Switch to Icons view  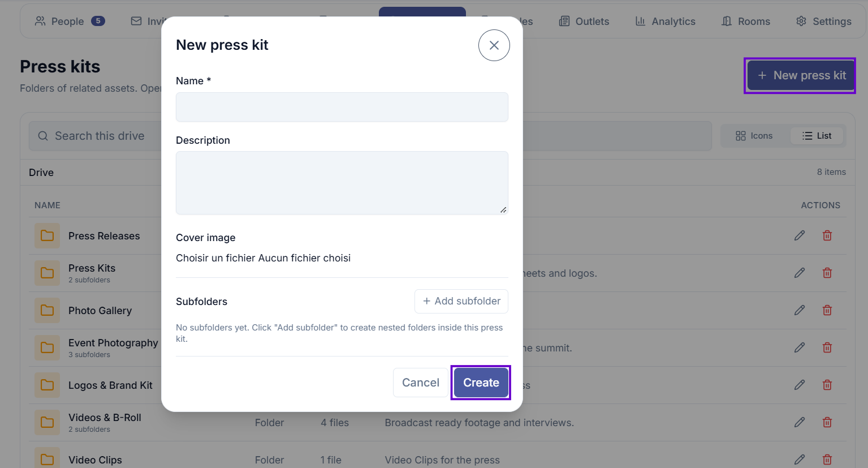[x=754, y=136]
